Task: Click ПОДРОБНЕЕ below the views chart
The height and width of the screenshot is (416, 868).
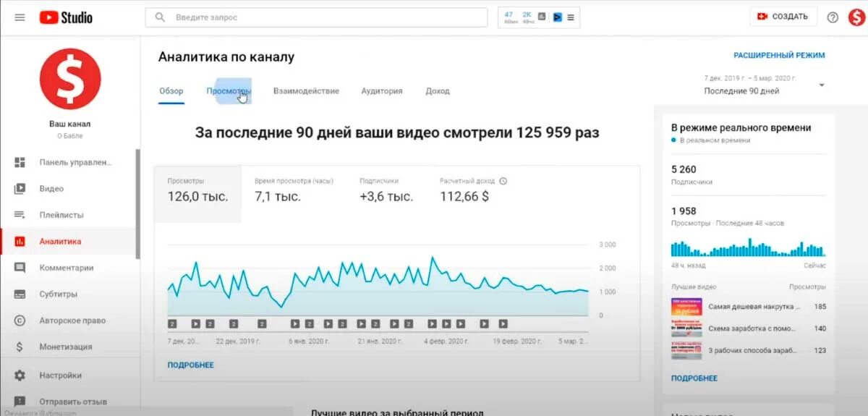Action: click(x=191, y=365)
